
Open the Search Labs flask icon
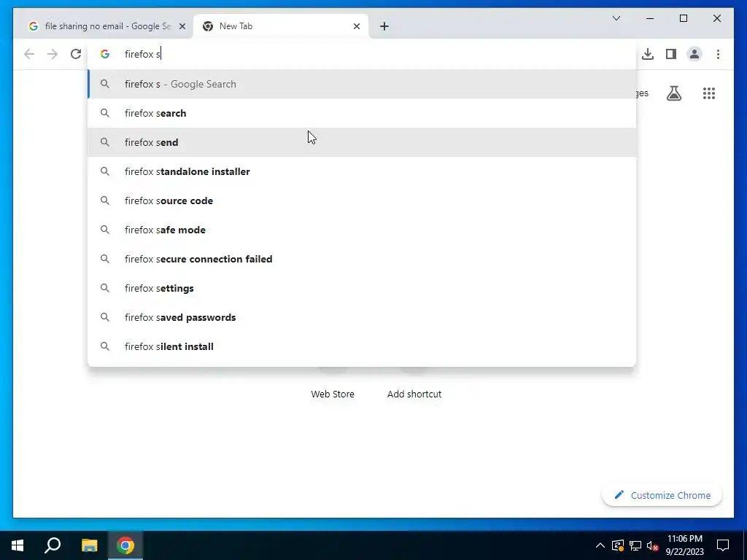click(673, 93)
